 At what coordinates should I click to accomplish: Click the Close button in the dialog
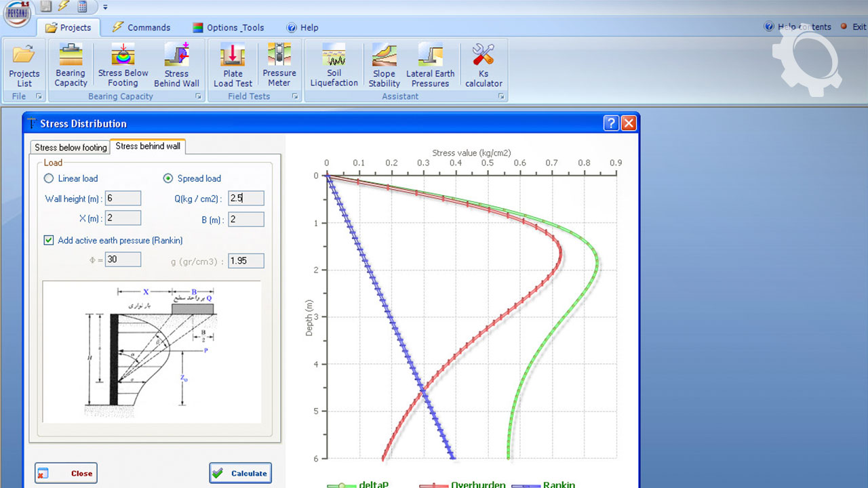66,473
